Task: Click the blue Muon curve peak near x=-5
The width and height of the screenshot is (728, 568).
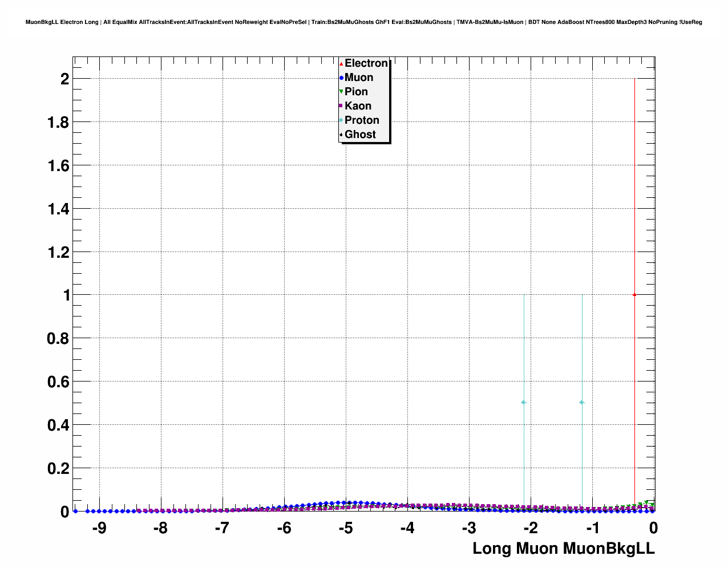Action: point(345,502)
